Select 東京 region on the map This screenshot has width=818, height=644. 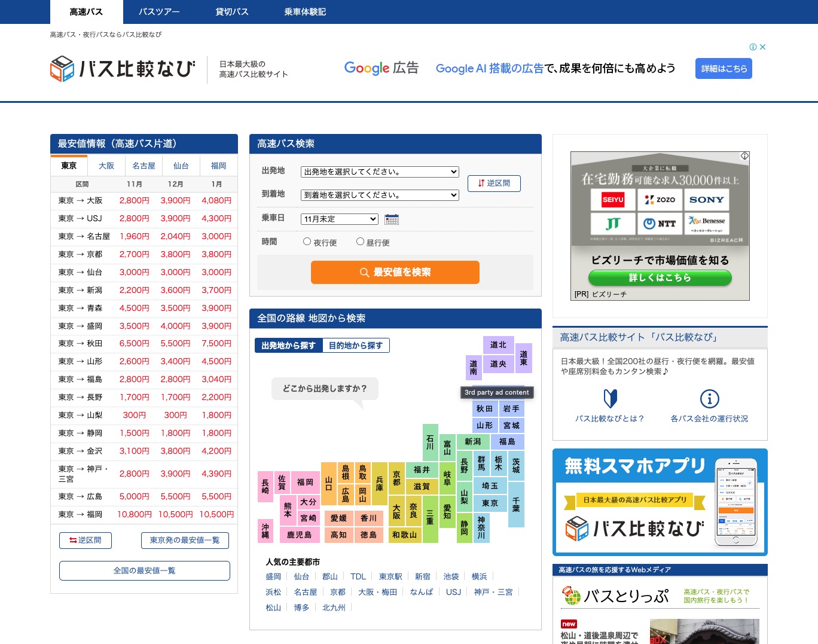click(490, 503)
